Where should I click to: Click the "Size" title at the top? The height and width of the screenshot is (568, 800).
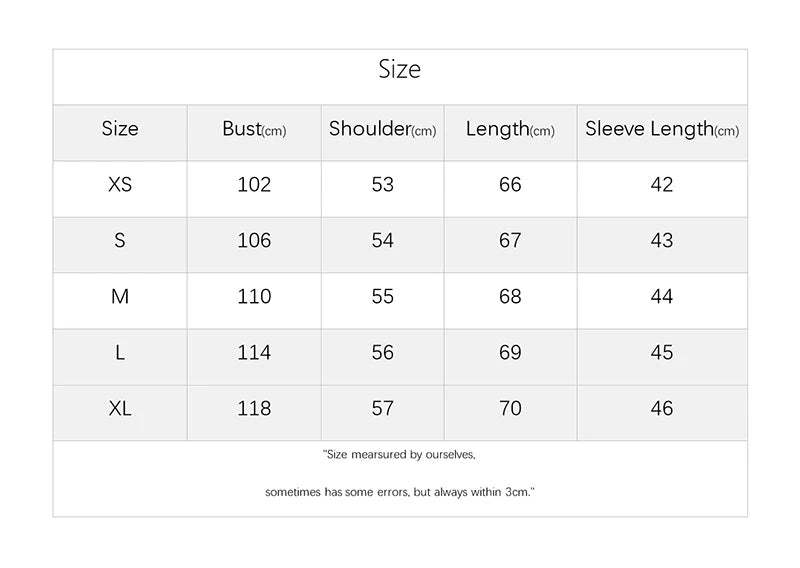pos(400,69)
